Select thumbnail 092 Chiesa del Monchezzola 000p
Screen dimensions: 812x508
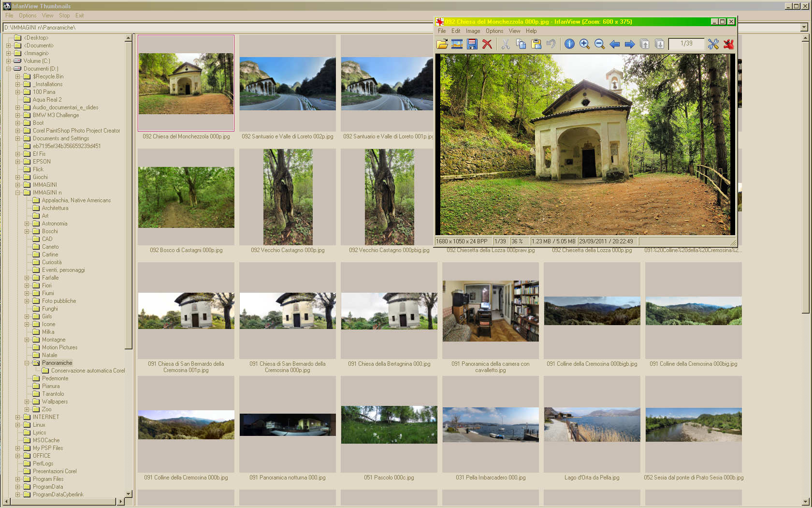186,83
